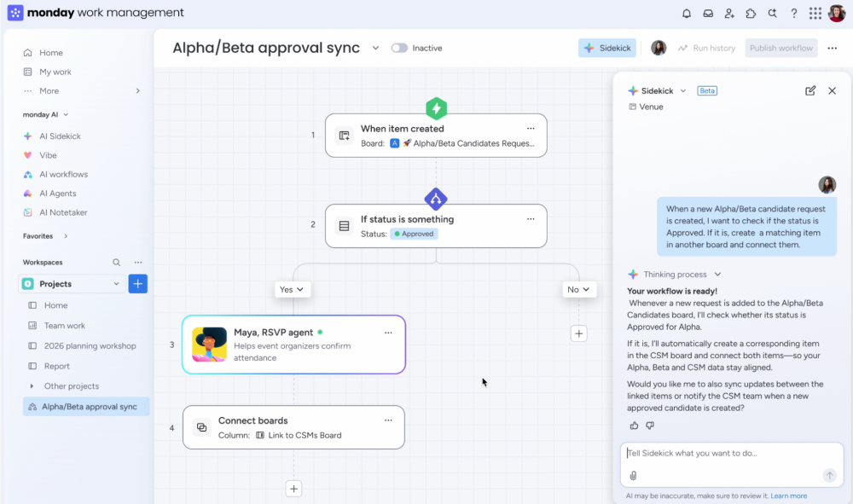Expand the Yes branch dropdown
Viewport: 853px width, 504px height.
pyautogui.click(x=292, y=290)
